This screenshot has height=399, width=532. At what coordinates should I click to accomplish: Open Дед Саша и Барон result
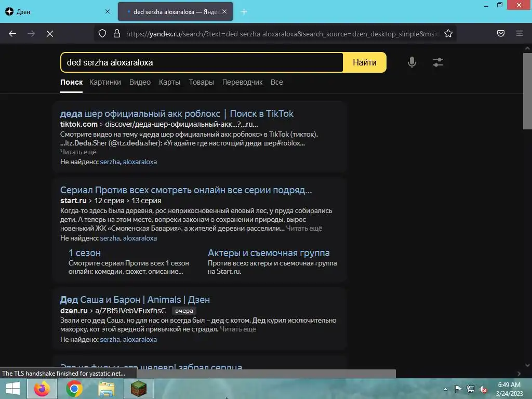135,300
